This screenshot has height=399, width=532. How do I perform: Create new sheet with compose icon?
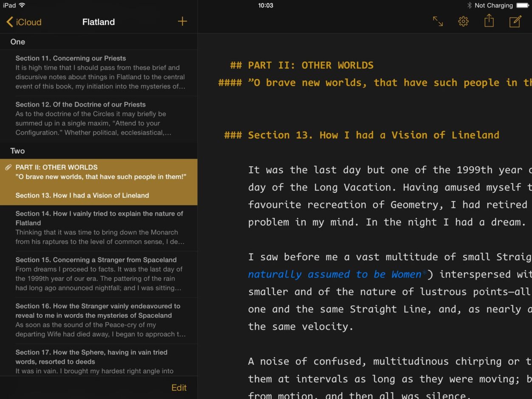pos(515,21)
